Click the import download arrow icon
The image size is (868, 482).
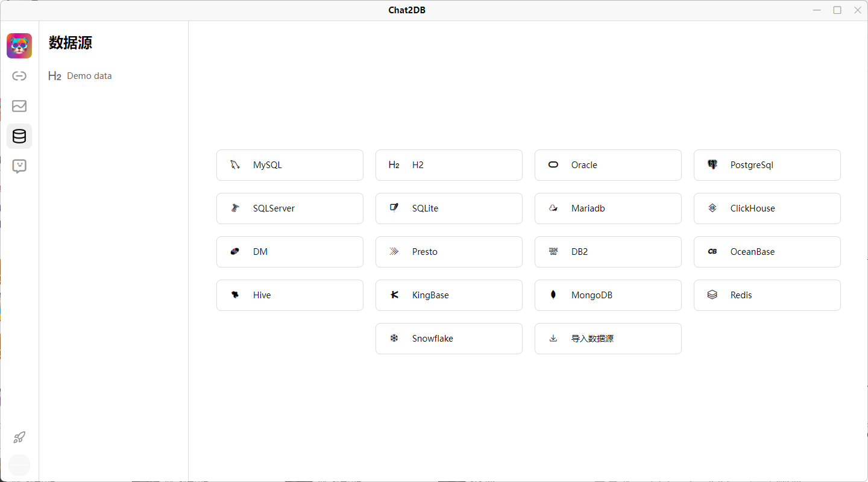click(553, 339)
